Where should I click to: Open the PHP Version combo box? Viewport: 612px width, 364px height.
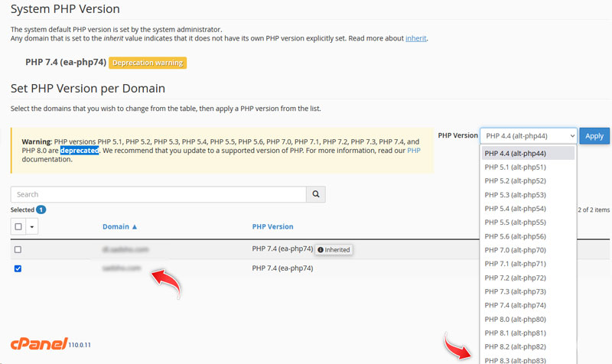tap(528, 136)
